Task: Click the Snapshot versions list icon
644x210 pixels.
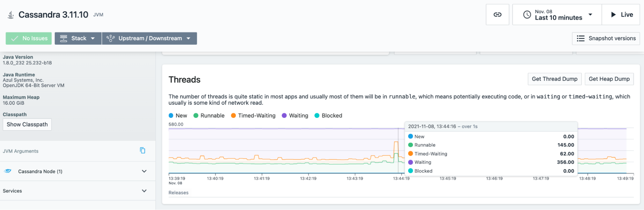Action: tap(581, 38)
